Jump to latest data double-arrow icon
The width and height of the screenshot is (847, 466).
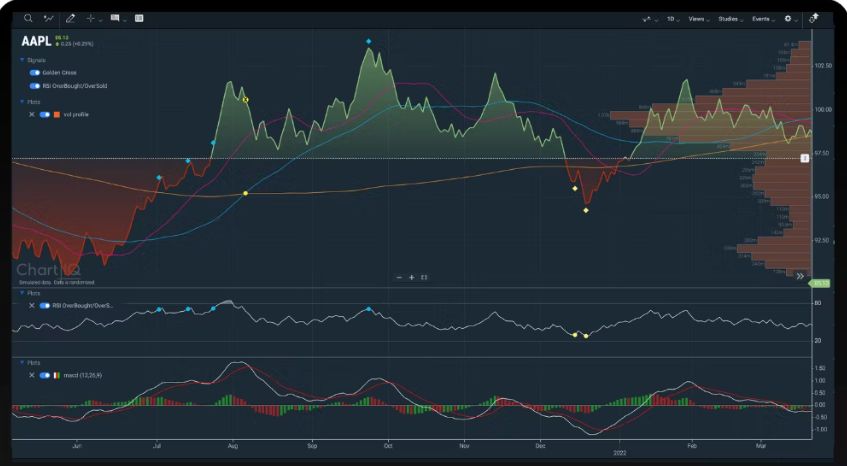tap(800, 276)
